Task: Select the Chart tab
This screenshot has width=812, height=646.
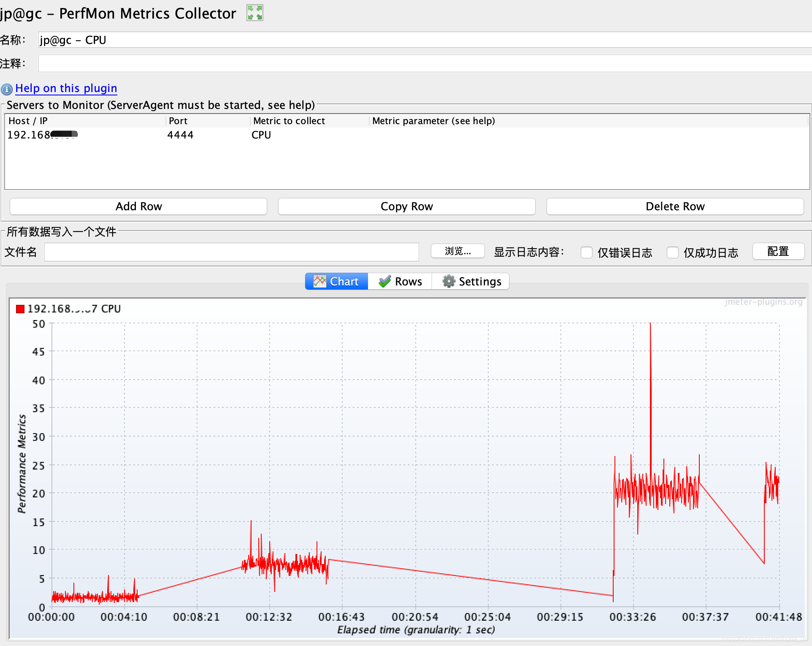Action: click(336, 282)
